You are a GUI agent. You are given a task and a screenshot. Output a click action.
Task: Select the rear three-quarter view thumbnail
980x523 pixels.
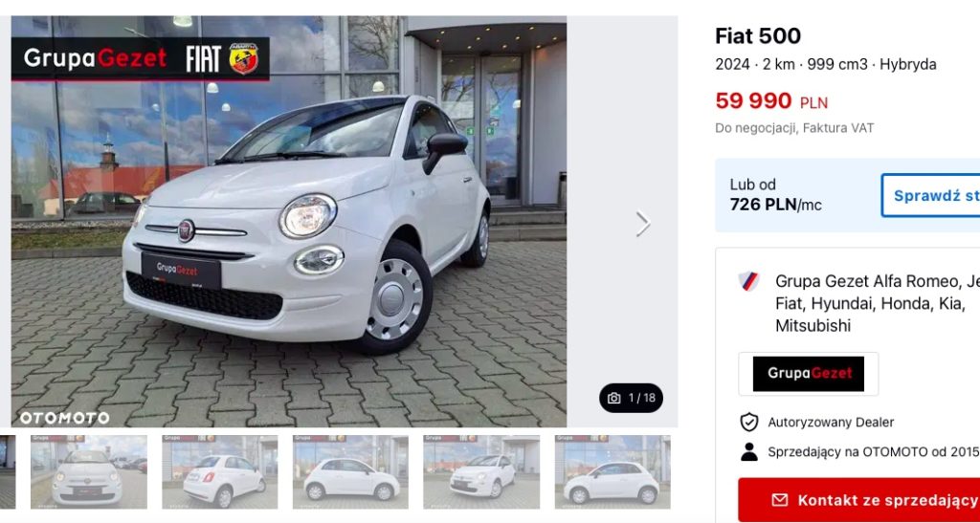(x=220, y=471)
